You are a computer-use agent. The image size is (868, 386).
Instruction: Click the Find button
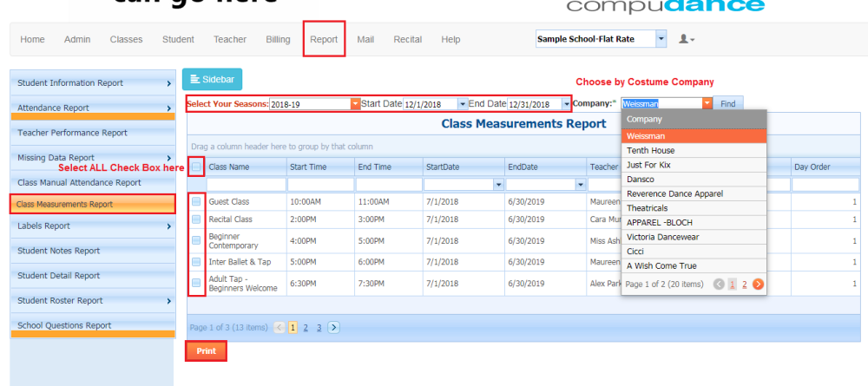point(728,103)
